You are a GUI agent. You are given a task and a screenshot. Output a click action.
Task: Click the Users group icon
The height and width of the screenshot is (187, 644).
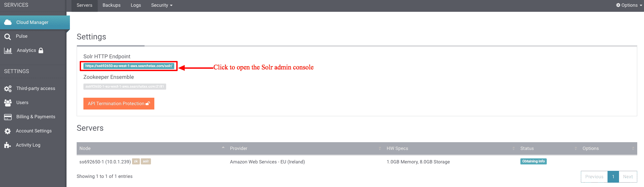coord(8,103)
